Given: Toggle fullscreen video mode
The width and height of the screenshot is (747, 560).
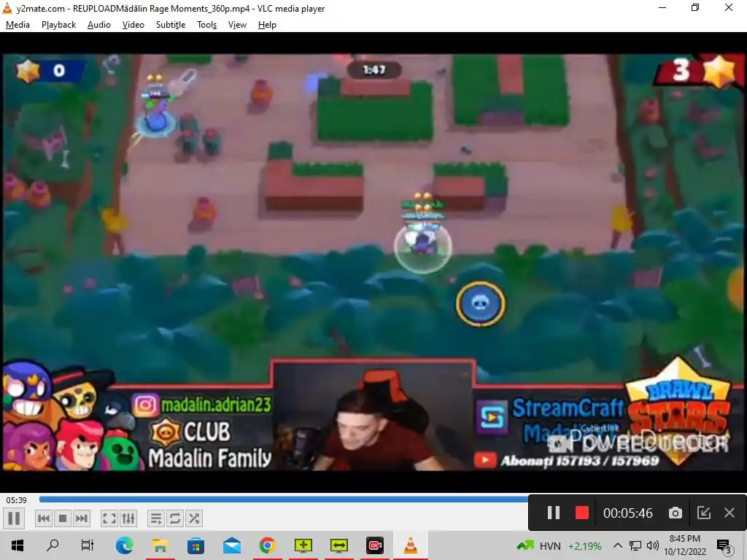Looking at the screenshot, I should 109,518.
